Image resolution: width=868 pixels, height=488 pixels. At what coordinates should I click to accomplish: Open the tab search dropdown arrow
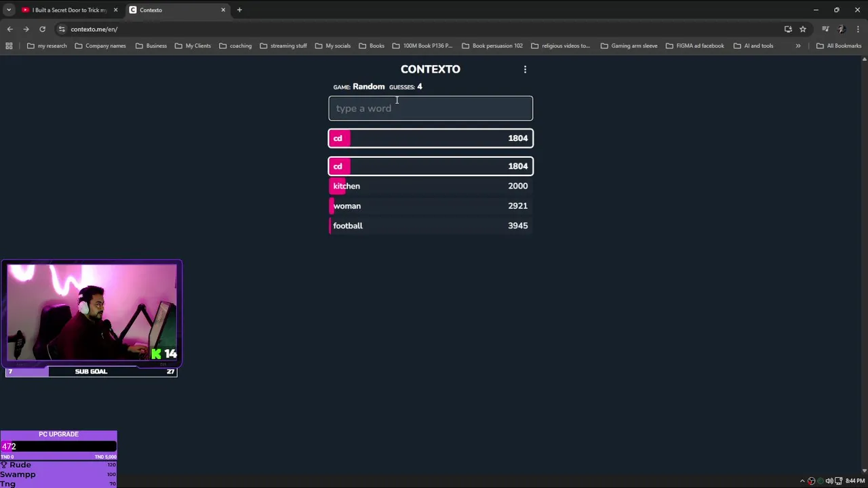click(8, 10)
